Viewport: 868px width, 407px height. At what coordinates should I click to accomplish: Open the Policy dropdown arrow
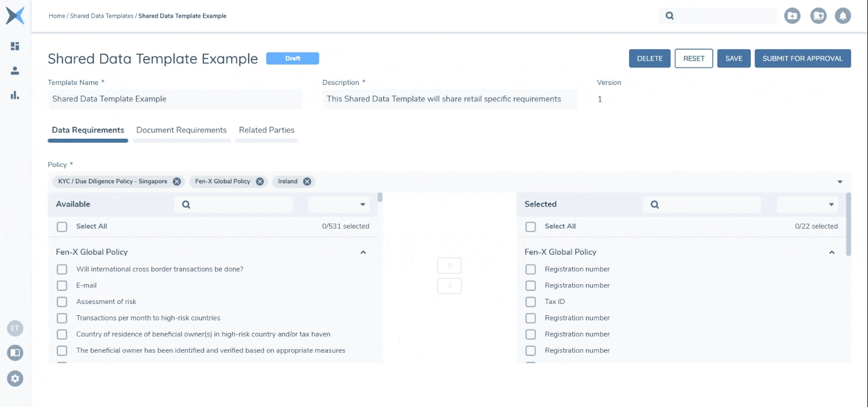click(840, 182)
